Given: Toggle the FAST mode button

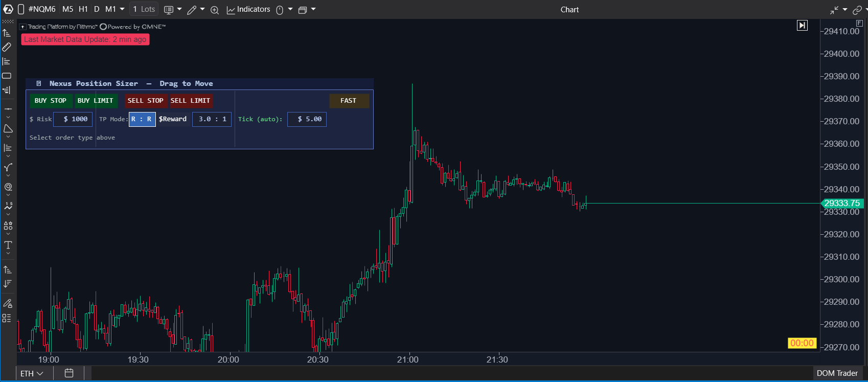Looking at the screenshot, I should tap(349, 101).
